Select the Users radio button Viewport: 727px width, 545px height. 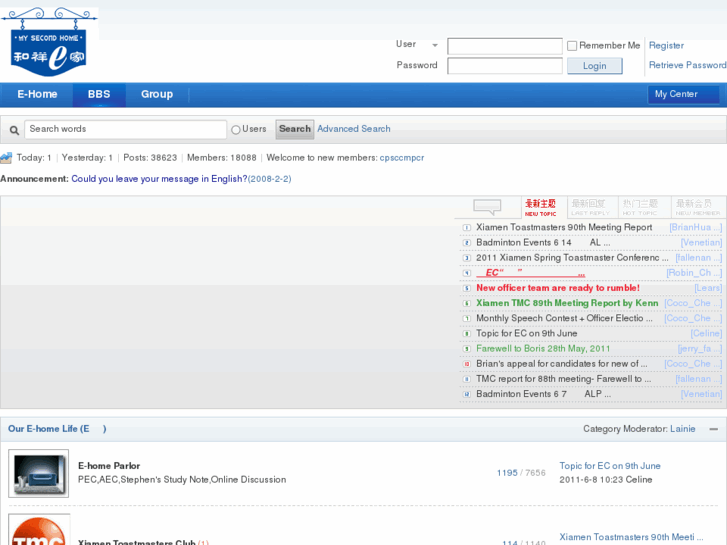tap(236, 129)
